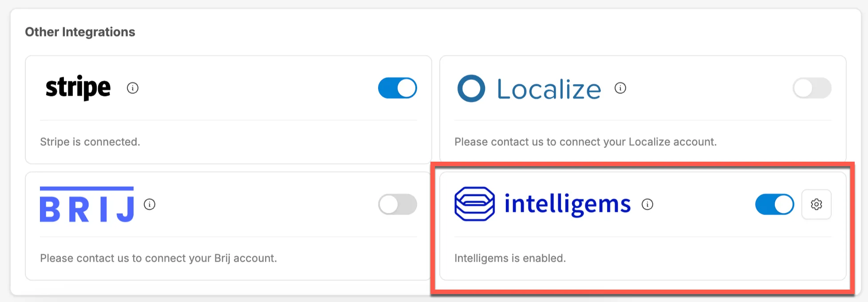
Task: Click "Intelligems is enabled." status text
Action: pyautogui.click(x=510, y=258)
